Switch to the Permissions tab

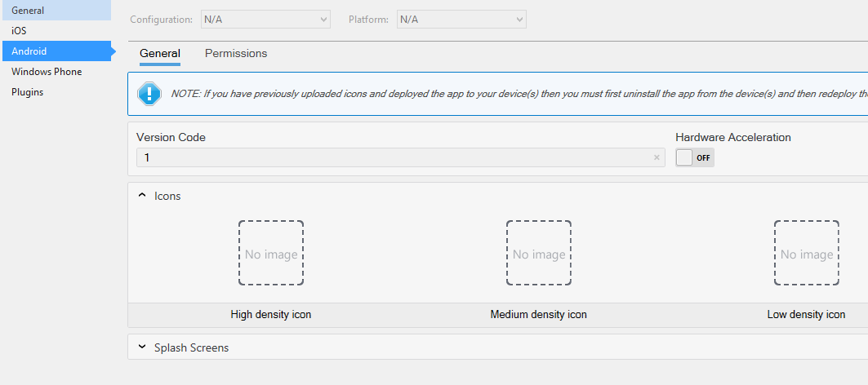pyautogui.click(x=236, y=54)
